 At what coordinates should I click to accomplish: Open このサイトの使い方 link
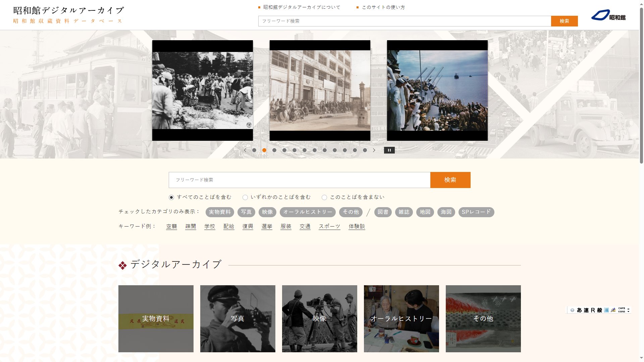click(383, 7)
